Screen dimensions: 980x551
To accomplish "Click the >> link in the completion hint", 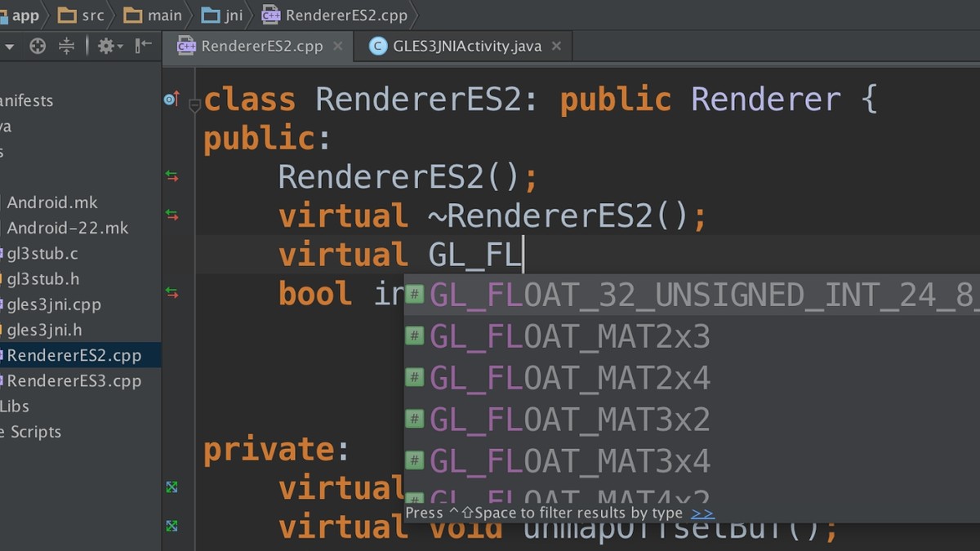I will click(x=702, y=513).
